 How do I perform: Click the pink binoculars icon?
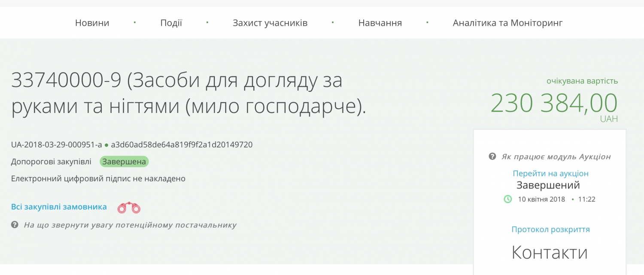(129, 208)
